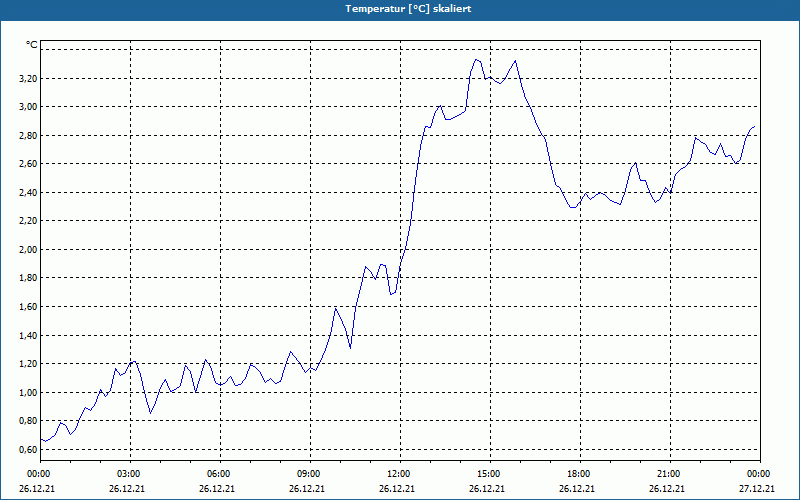This screenshot has height=500, width=800.
Task: Click the 0,80 y-axis label
Action: 29,421
